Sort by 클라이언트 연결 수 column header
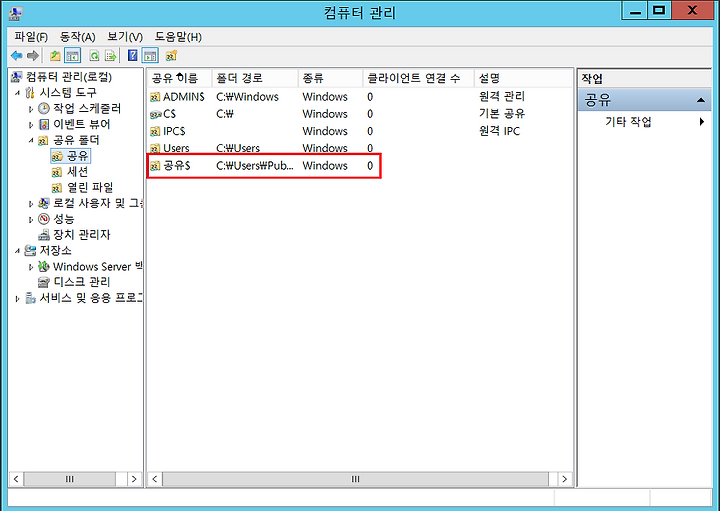 [418, 78]
